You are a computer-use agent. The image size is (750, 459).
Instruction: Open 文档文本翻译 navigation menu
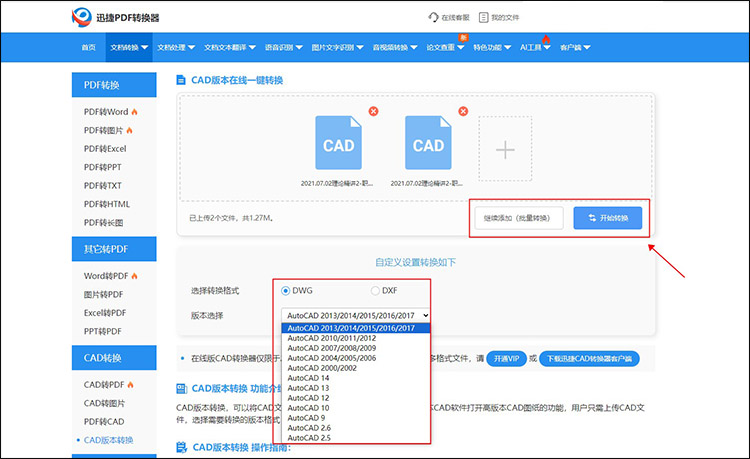coord(230,47)
